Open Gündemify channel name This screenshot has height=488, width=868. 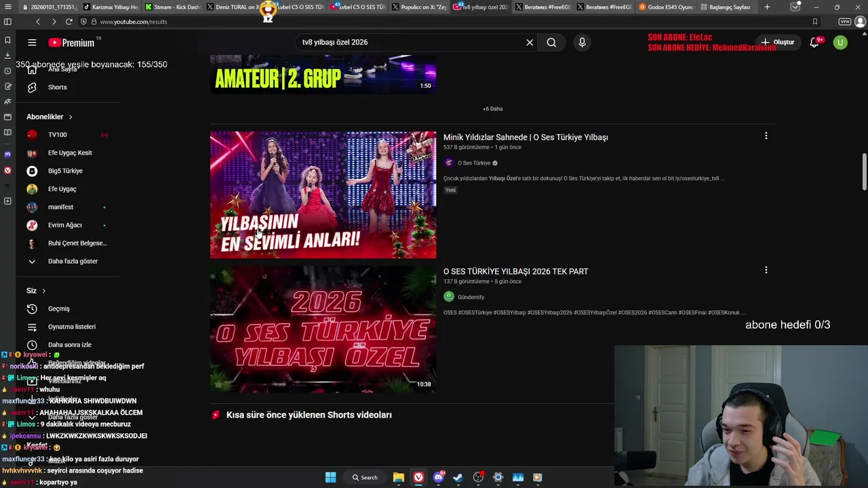tap(471, 297)
